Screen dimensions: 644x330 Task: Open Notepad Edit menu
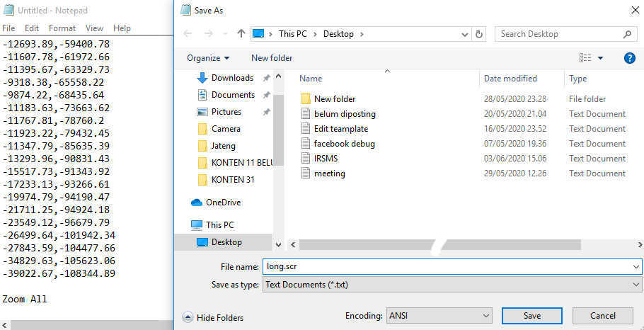[x=32, y=28]
